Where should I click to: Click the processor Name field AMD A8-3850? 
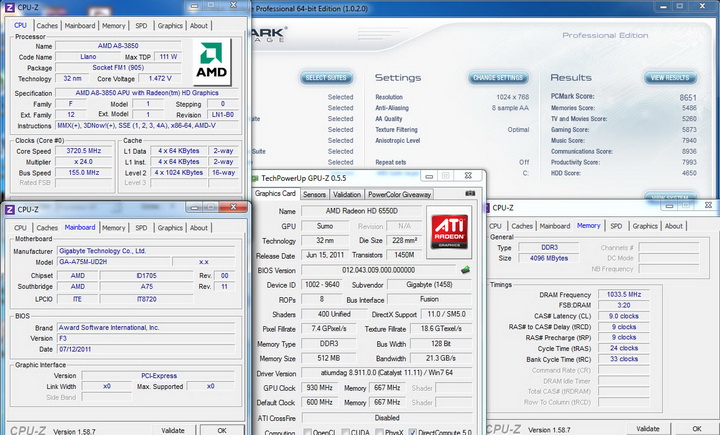[118, 45]
